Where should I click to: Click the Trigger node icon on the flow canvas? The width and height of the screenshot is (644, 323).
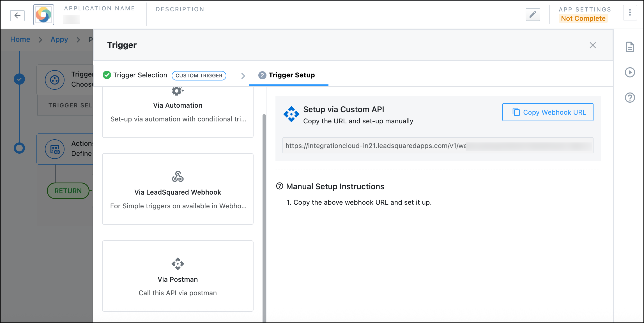(x=55, y=80)
